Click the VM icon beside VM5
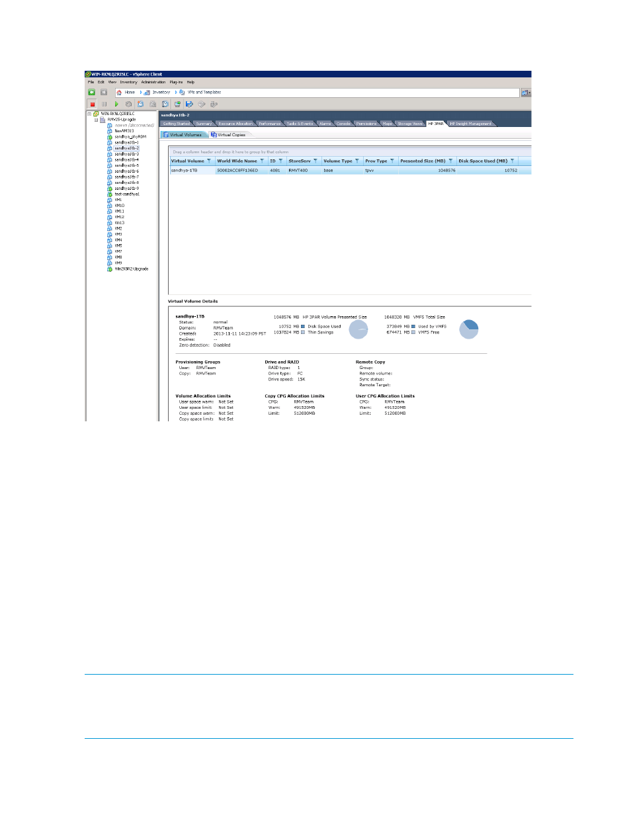 click(x=110, y=246)
